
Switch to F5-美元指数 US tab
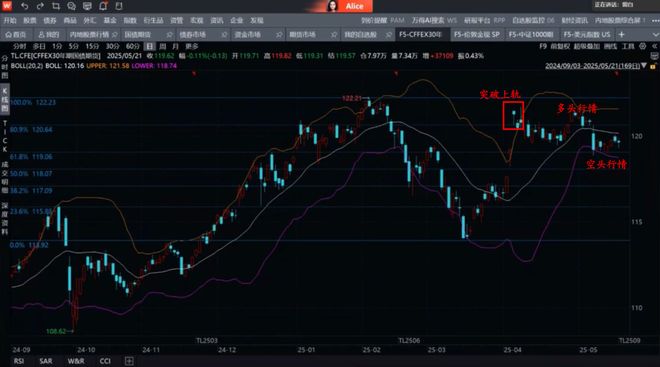586,35
